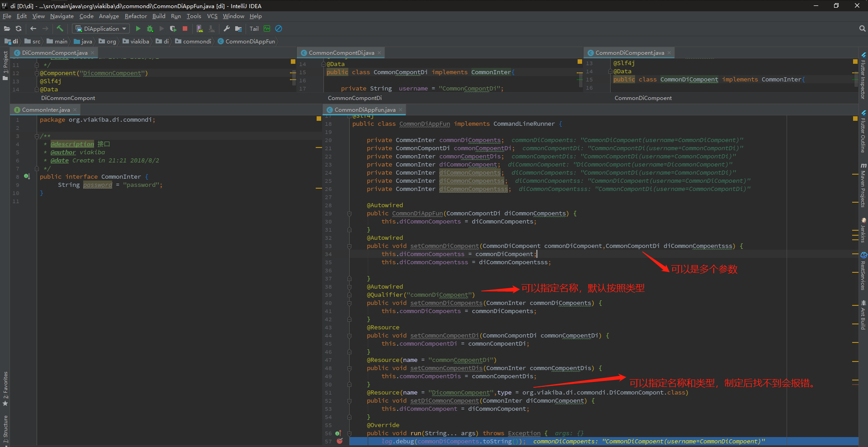The image size is (868, 447).
Task: Open the RestServices tool window
Action: point(863,271)
